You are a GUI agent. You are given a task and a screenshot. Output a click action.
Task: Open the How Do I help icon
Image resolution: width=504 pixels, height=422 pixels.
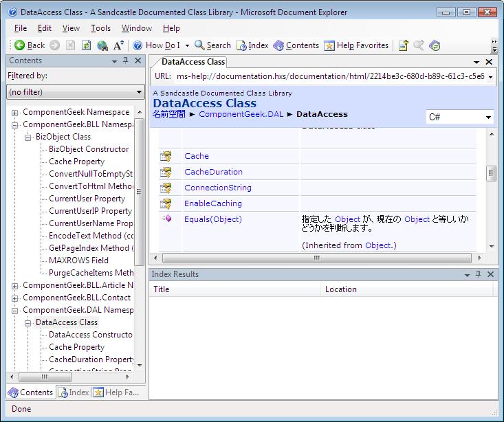tap(138, 45)
